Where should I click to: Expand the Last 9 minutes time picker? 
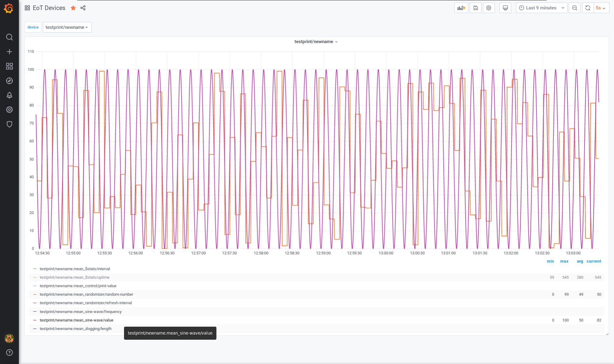[541, 8]
